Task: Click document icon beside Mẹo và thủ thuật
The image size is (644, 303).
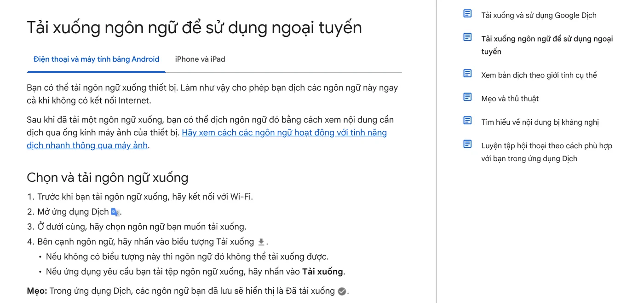Action: pyautogui.click(x=467, y=97)
